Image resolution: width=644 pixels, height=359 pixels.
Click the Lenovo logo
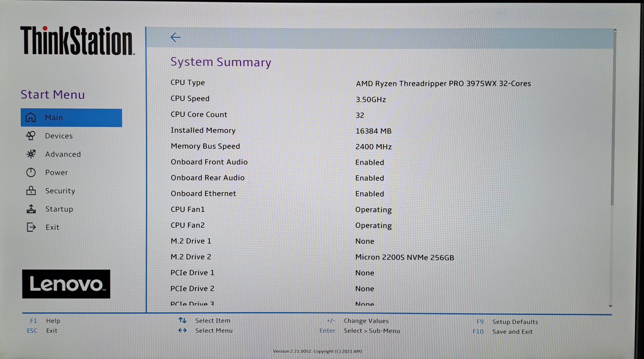pyautogui.click(x=66, y=284)
